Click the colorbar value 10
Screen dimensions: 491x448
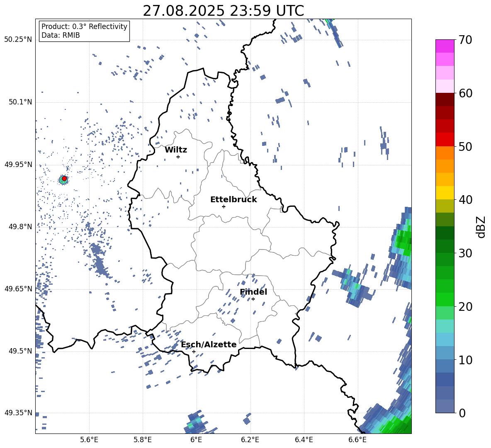coord(465,360)
